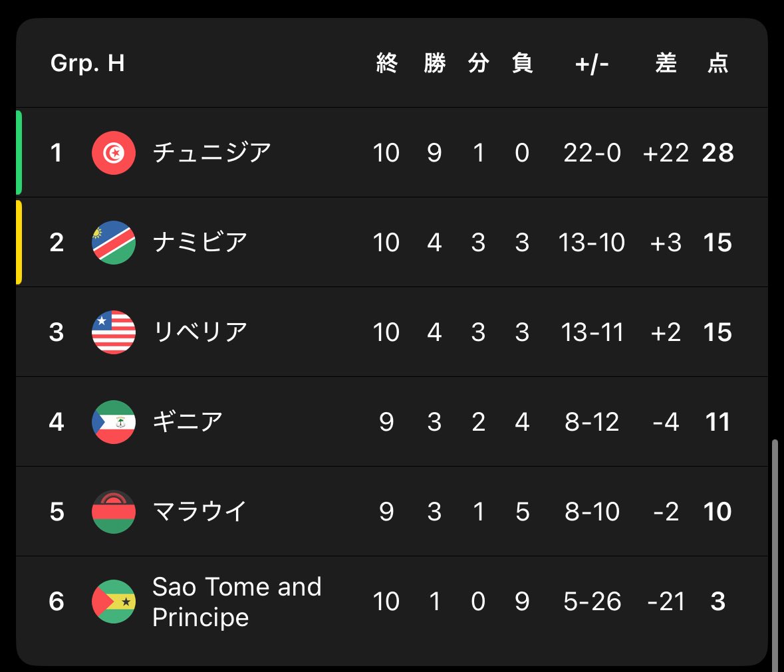Image resolution: width=784 pixels, height=672 pixels.
Task: Select the ギニア team name
Action: click(x=188, y=422)
